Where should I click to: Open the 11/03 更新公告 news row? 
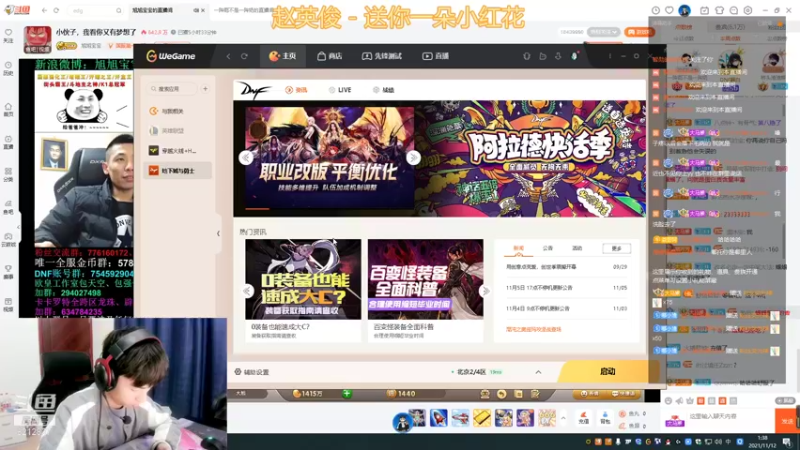point(566,309)
